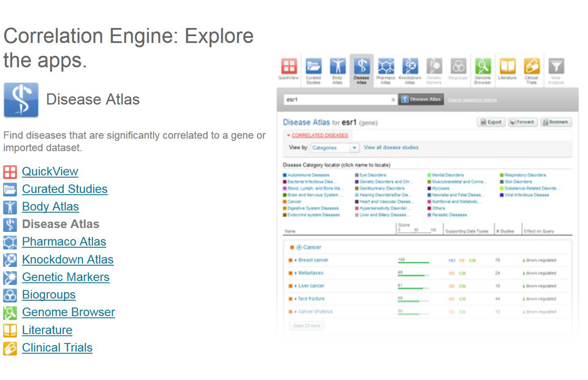The image size is (588, 380).
Task: Click the QuickView icon in the toolbar
Action: point(289,67)
